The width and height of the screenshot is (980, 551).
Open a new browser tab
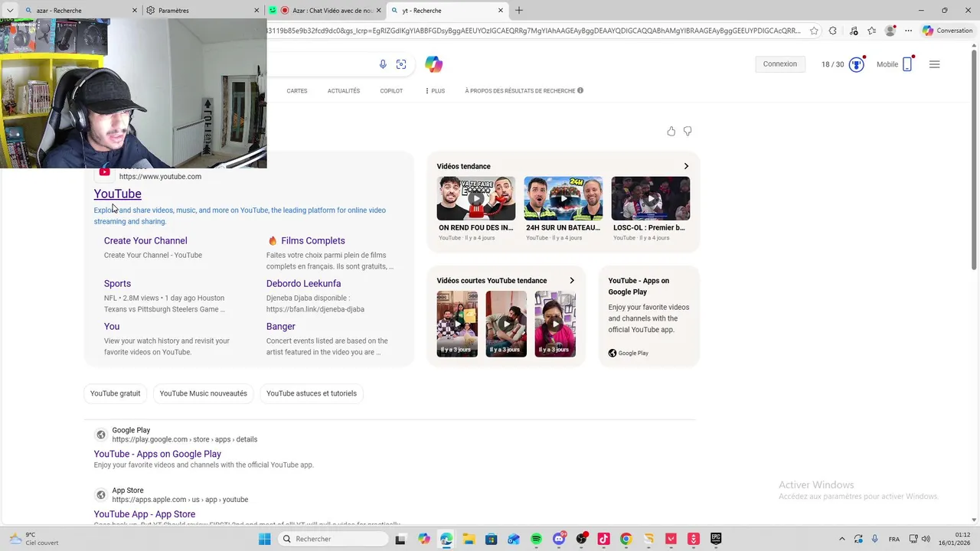tap(519, 10)
